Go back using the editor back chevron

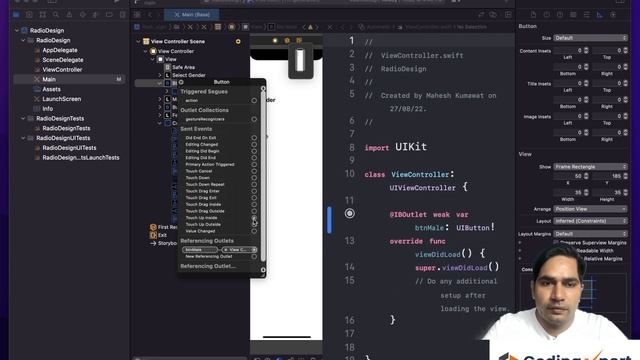pos(150,15)
